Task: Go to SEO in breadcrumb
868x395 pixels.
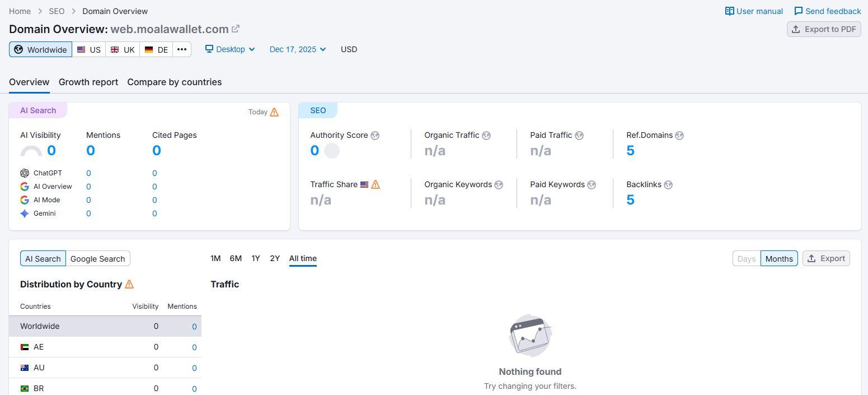Action: [57, 11]
